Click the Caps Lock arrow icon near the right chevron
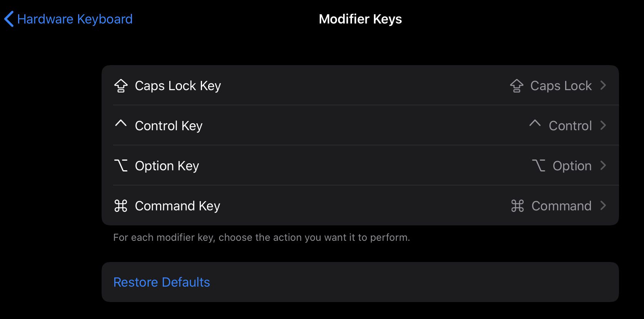 pyautogui.click(x=516, y=86)
